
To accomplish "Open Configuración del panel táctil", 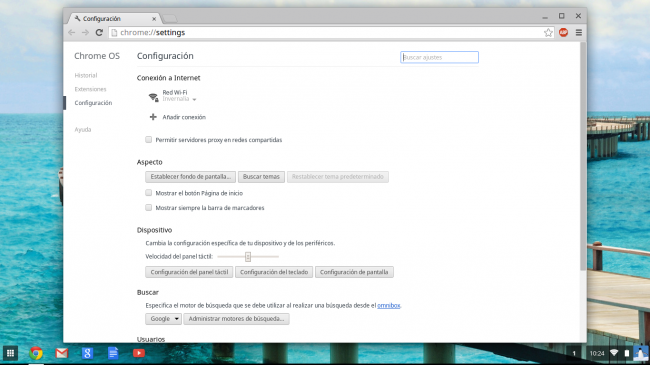I will point(189,272).
